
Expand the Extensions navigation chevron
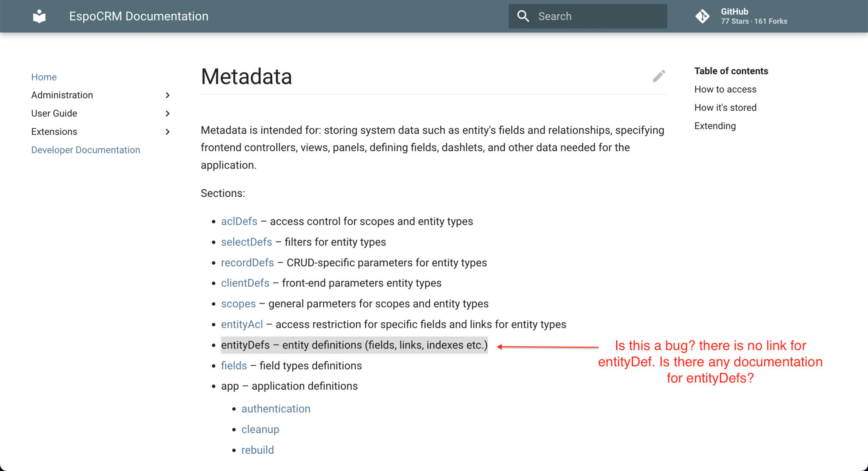click(167, 132)
